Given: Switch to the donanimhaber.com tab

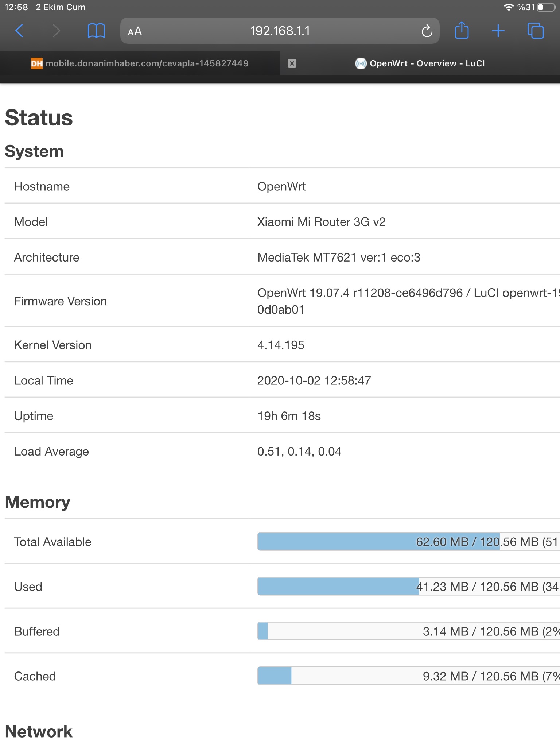Looking at the screenshot, I should [x=140, y=63].
